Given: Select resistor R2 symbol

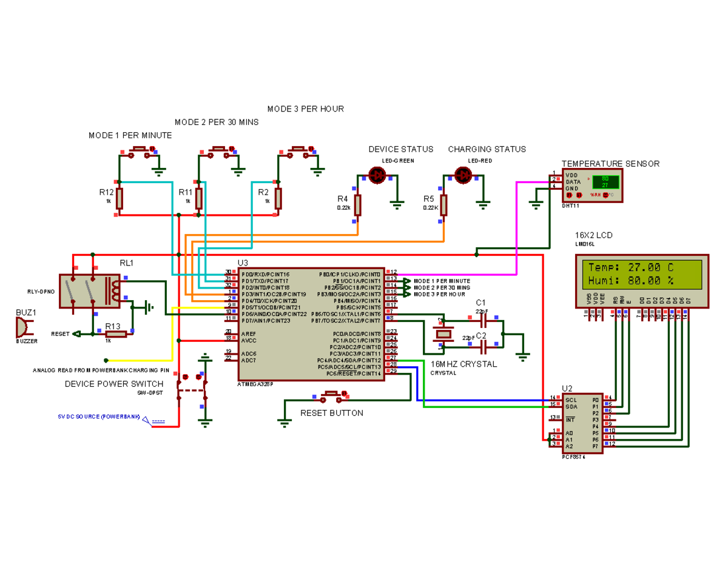Looking at the screenshot, I should 278,198.
